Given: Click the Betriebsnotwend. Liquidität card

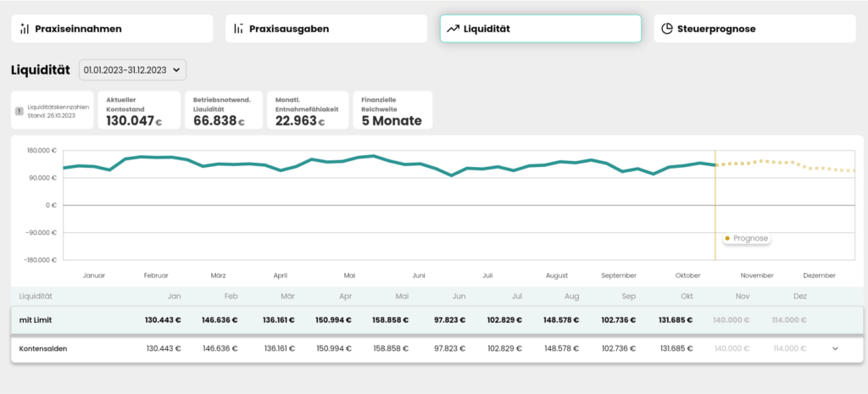Looking at the screenshot, I should [x=224, y=110].
